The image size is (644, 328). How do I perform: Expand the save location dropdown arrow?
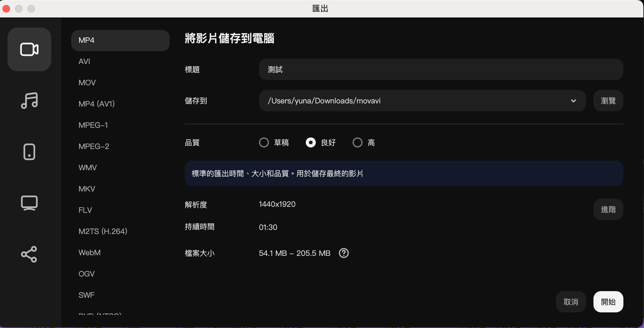[573, 101]
